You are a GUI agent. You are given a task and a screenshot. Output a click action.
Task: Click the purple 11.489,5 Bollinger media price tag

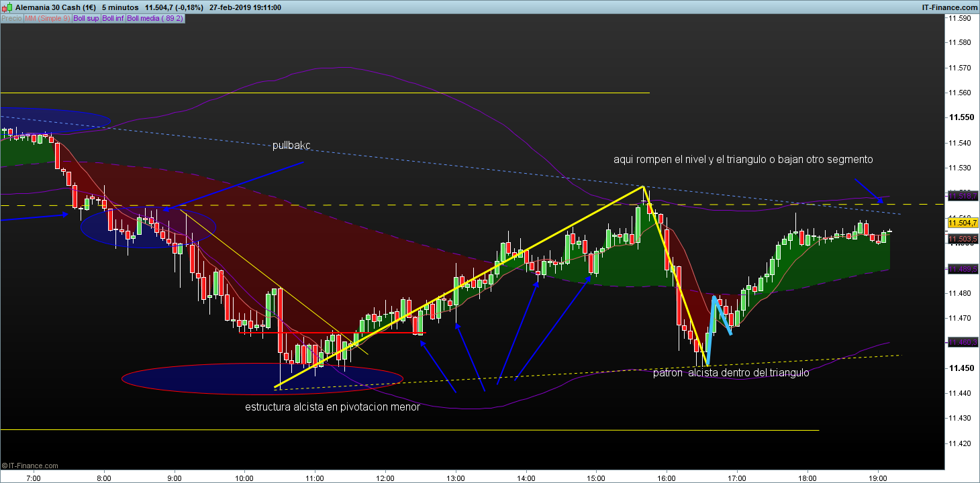[x=962, y=269]
